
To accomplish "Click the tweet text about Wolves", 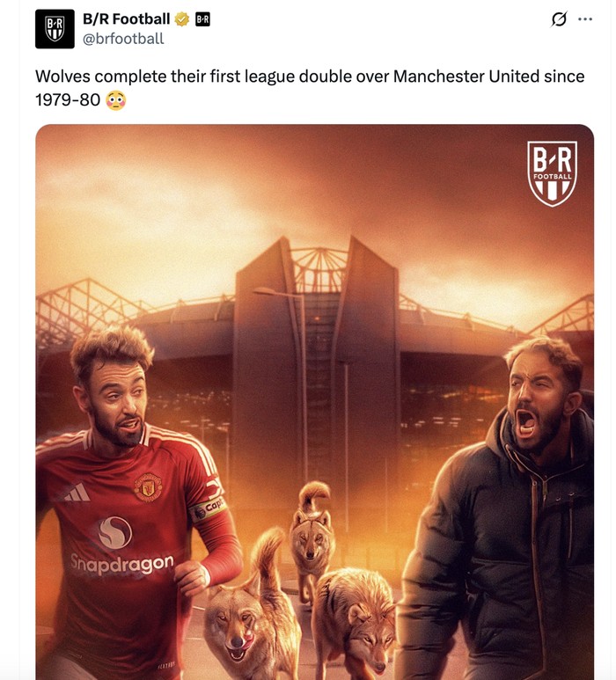I will pyautogui.click(x=310, y=88).
